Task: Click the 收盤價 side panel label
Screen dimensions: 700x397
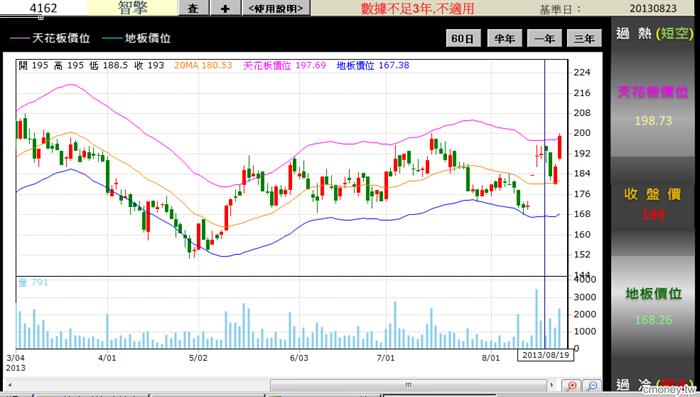Action: click(652, 194)
